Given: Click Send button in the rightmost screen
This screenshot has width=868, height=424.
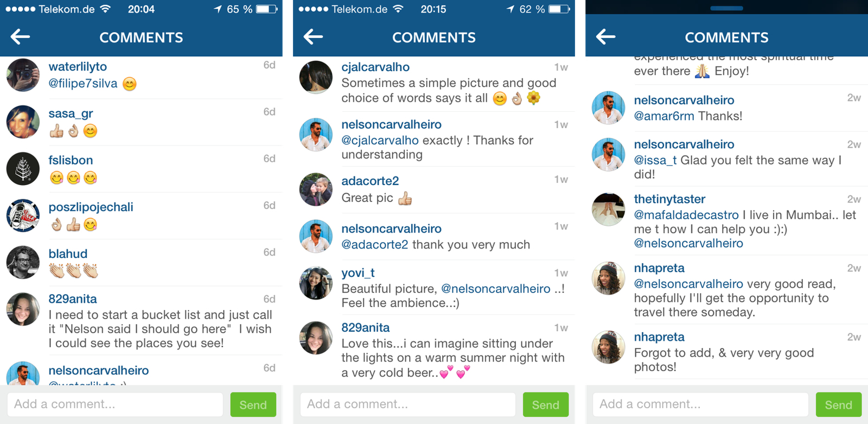Looking at the screenshot, I should [838, 404].
